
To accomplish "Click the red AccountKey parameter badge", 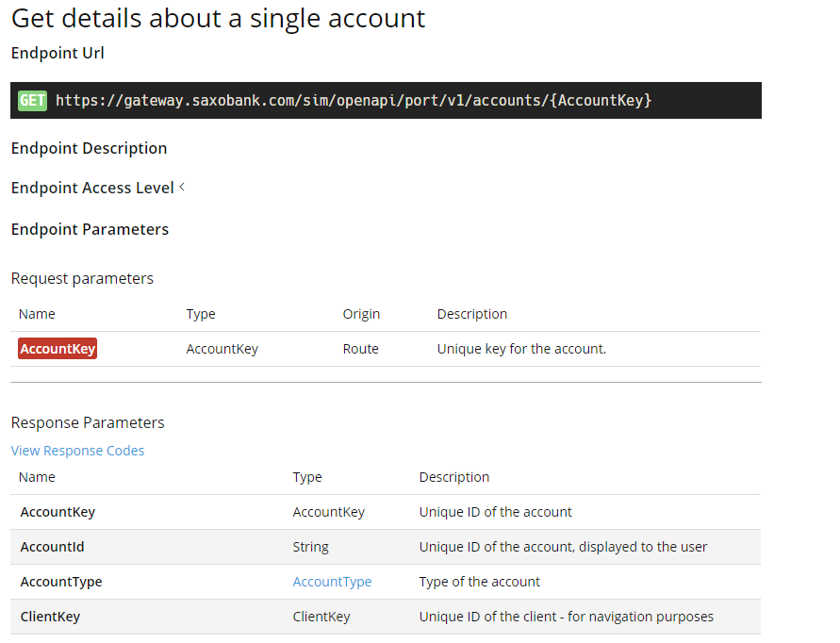I will (57, 348).
